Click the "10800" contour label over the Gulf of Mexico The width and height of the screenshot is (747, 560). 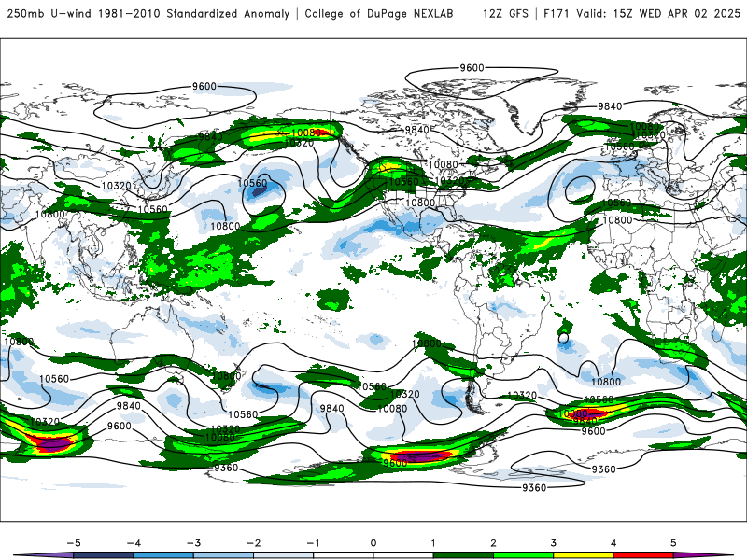[x=419, y=203]
